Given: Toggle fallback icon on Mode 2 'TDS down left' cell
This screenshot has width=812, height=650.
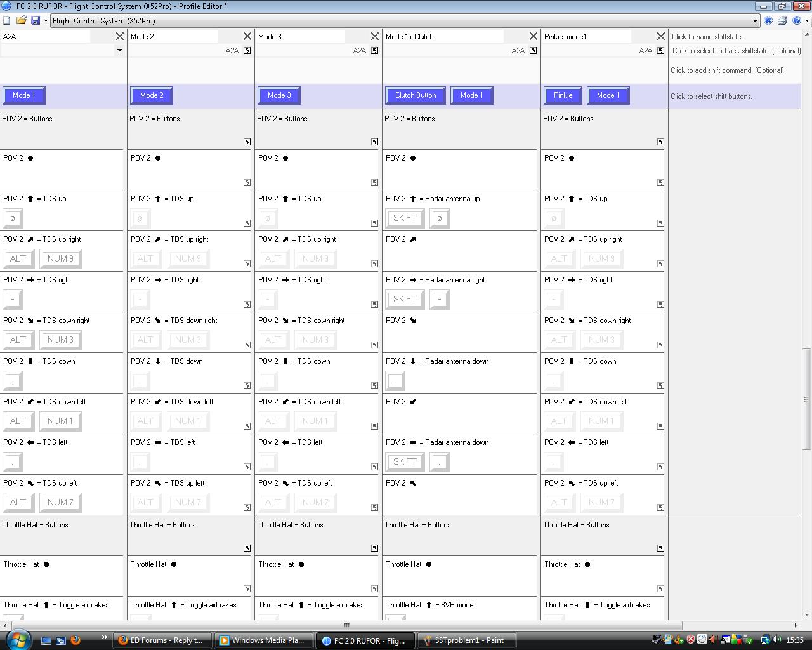Looking at the screenshot, I should pyautogui.click(x=247, y=426).
